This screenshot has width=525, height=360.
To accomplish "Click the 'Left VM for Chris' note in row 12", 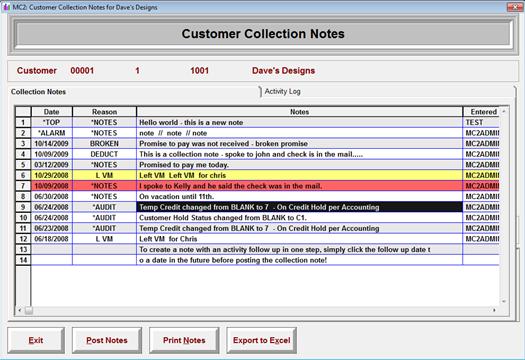I will click(x=299, y=239).
